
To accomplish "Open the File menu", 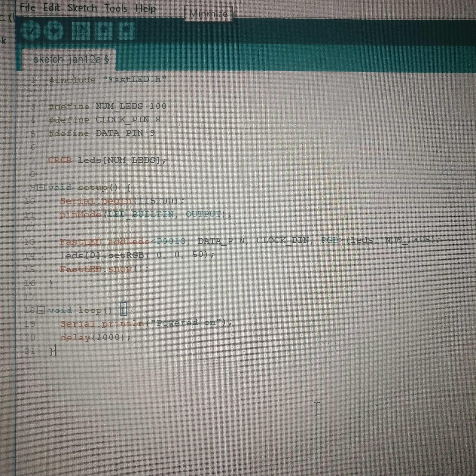I will pos(27,7).
